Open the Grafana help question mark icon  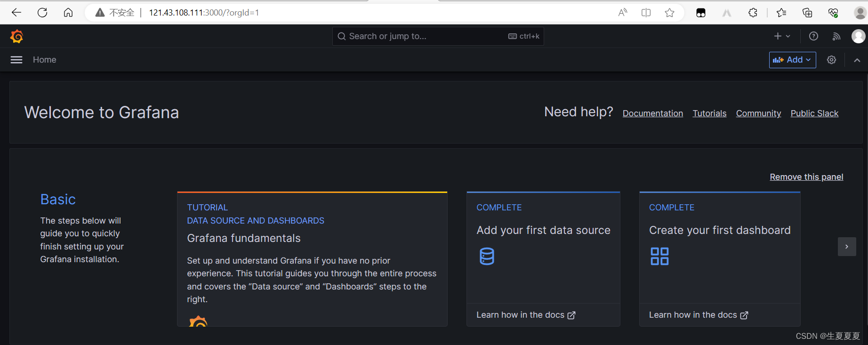tap(813, 36)
